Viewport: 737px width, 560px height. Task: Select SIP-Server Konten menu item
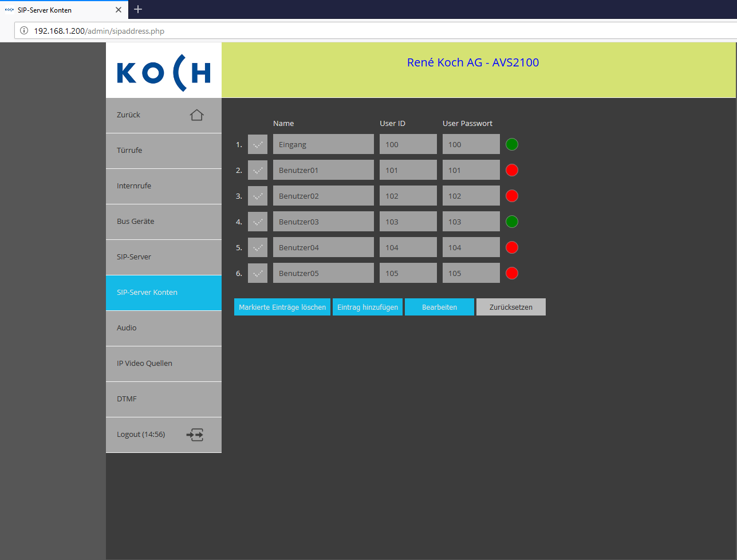164,293
